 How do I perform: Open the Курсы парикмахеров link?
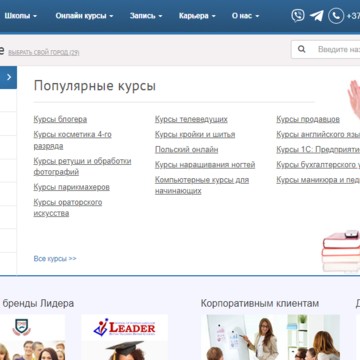[72, 187]
